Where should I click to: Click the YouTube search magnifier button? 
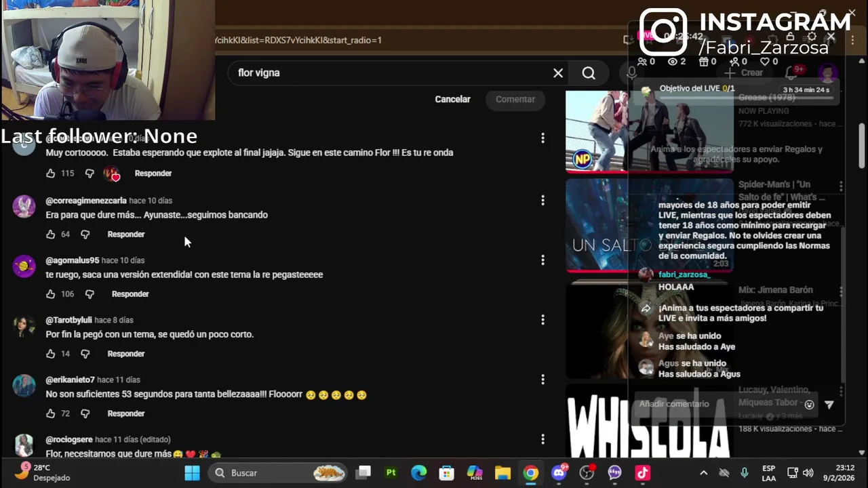589,73
